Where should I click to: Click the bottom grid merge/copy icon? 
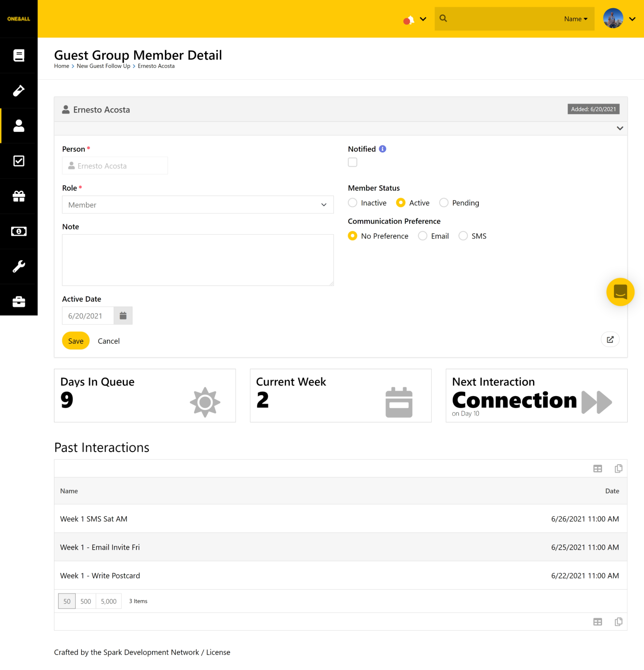coord(619,622)
